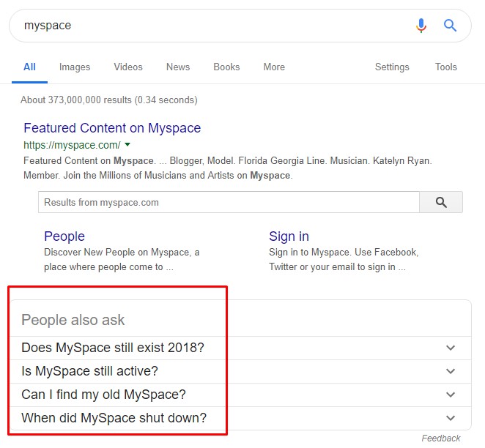
Task: Open the green URL dropdown arrow
Action: [x=127, y=144]
